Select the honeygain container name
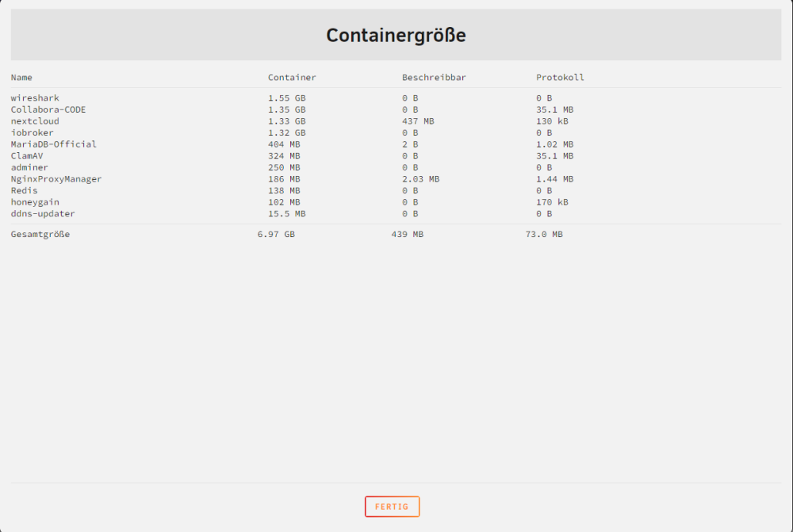793x532 pixels. pyautogui.click(x=35, y=202)
